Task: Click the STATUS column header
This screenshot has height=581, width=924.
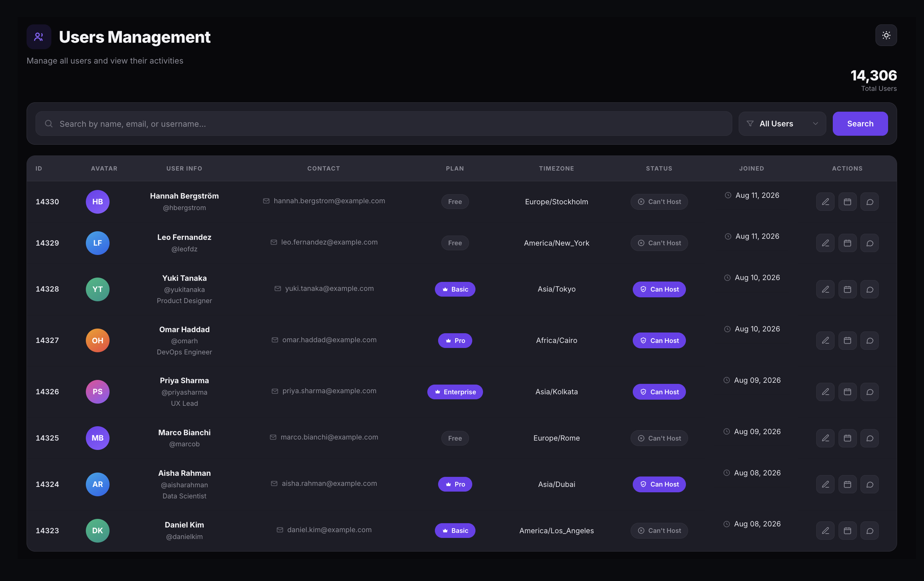Action: [x=659, y=168]
